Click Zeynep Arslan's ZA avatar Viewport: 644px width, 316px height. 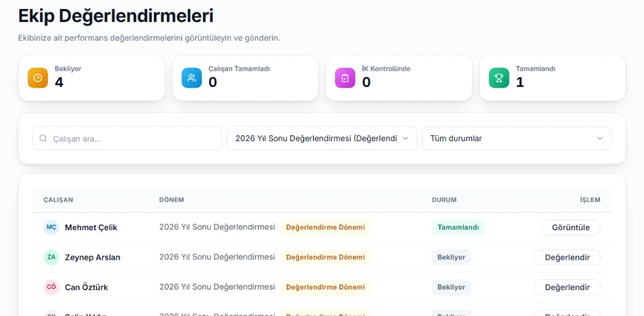(x=52, y=257)
